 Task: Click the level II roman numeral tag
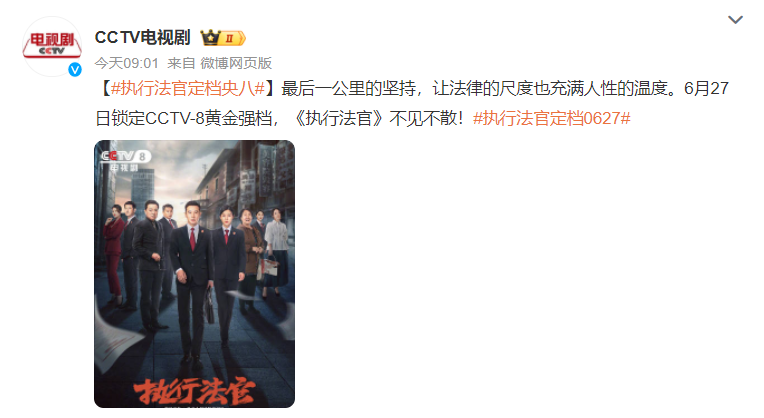pos(232,38)
